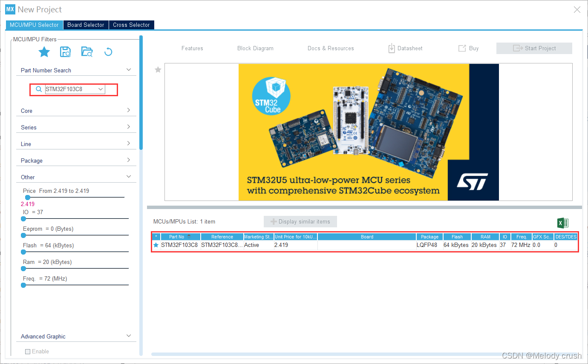Expand the Package filter section

(129, 160)
